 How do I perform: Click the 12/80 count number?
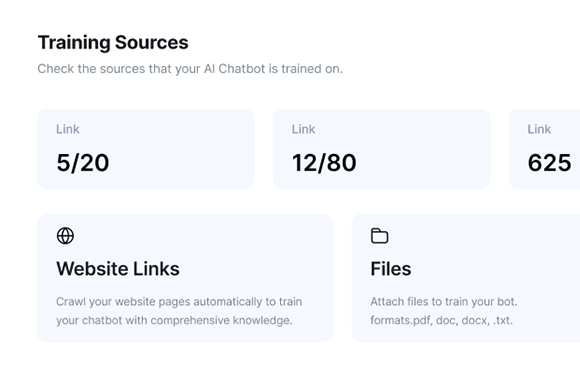point(324,163)
